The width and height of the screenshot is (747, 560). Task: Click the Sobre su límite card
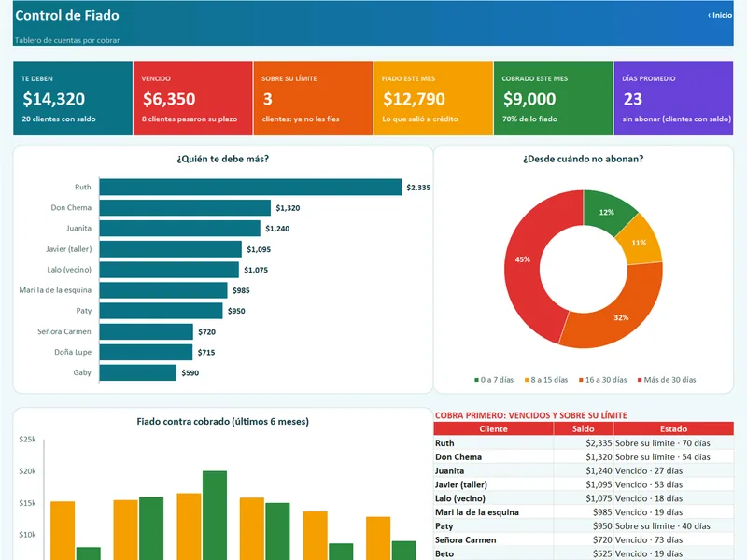pos(313,98)
